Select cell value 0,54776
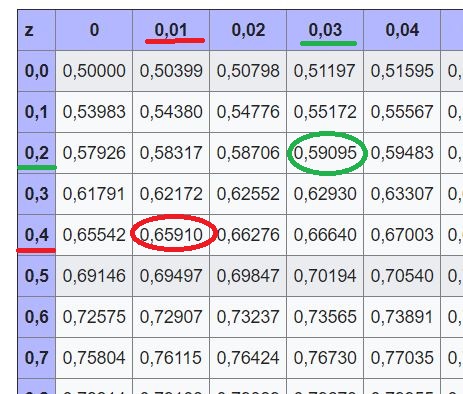Image resolution: width=463 pixels, height=394 pixels. (248, 112)
